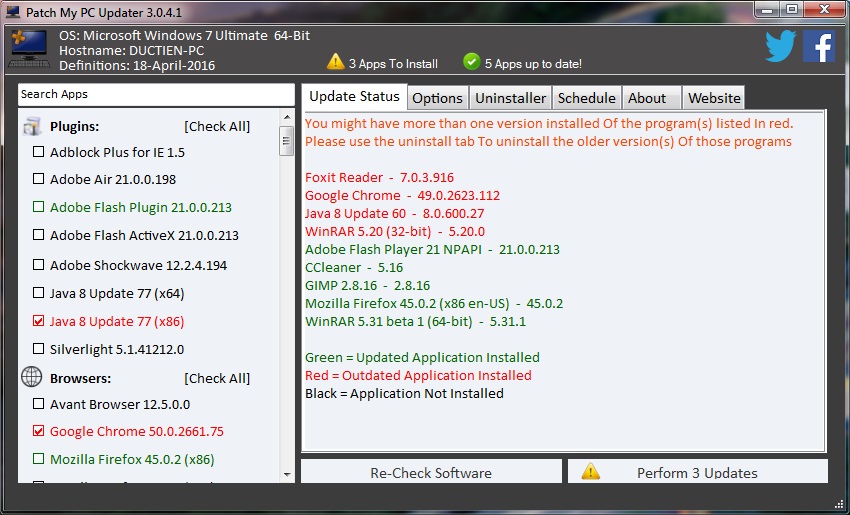
Task: Click the Plugins: category header
Action: pos(74,126)
